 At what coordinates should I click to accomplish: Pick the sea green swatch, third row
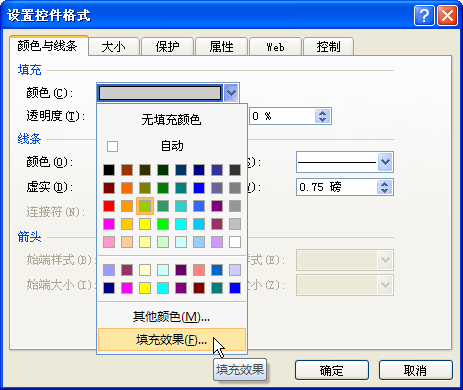[163, 206]
